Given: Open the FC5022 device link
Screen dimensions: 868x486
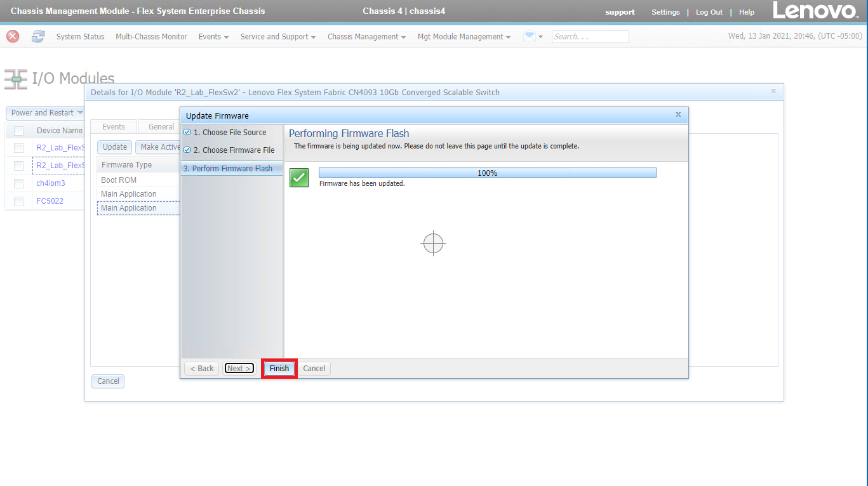Looking at the screenshot, I should point(50,201).
